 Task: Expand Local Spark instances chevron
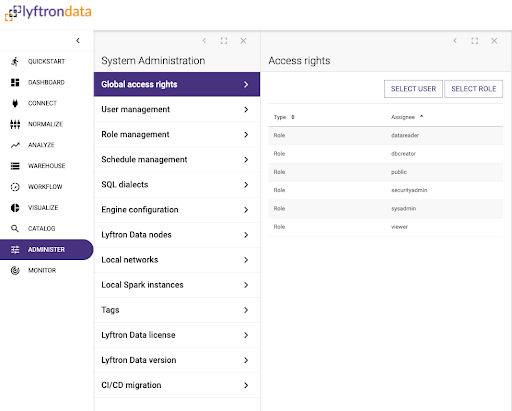click(246, 285)
